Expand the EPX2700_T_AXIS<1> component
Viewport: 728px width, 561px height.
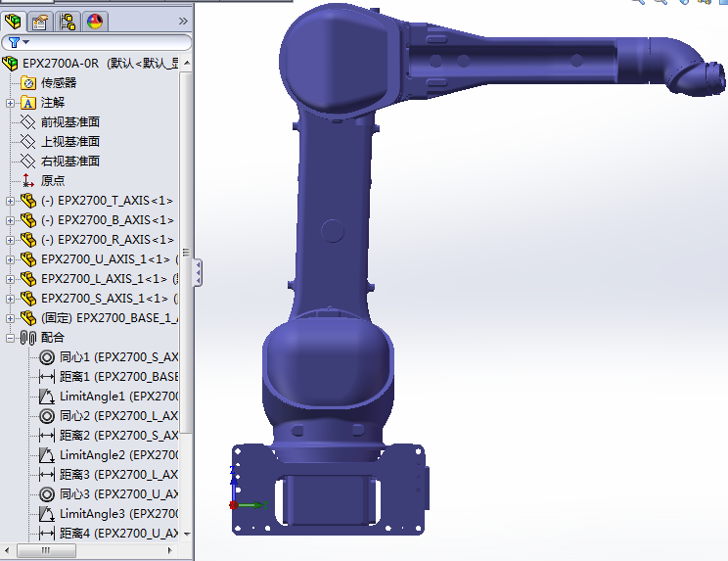click(x=10, y=201)
